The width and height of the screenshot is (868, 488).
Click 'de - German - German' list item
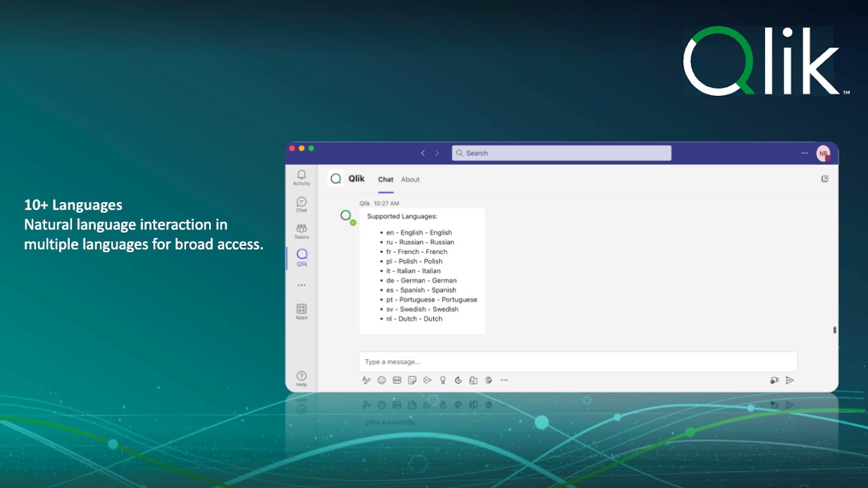click(x=421, y=280)
